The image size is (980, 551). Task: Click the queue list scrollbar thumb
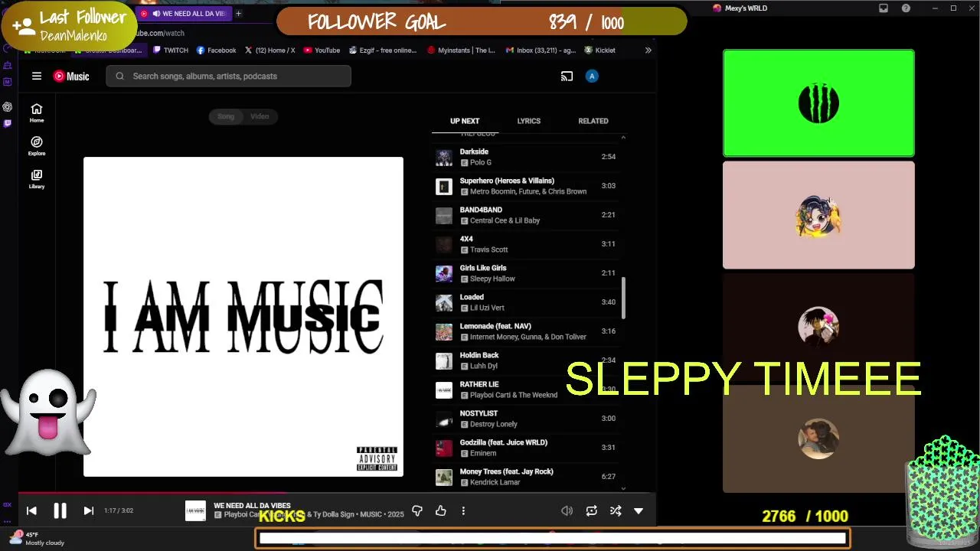[623, 298]
